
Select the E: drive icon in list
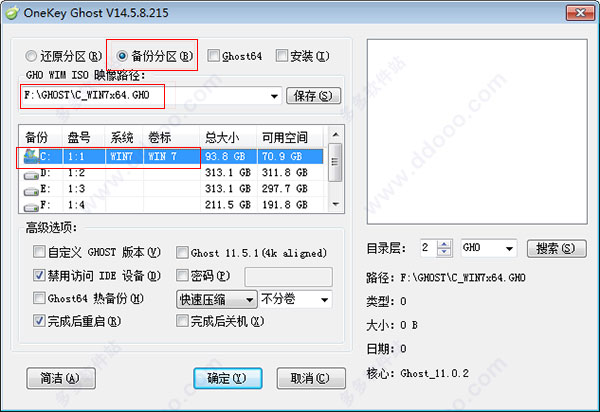click(32, 189)
